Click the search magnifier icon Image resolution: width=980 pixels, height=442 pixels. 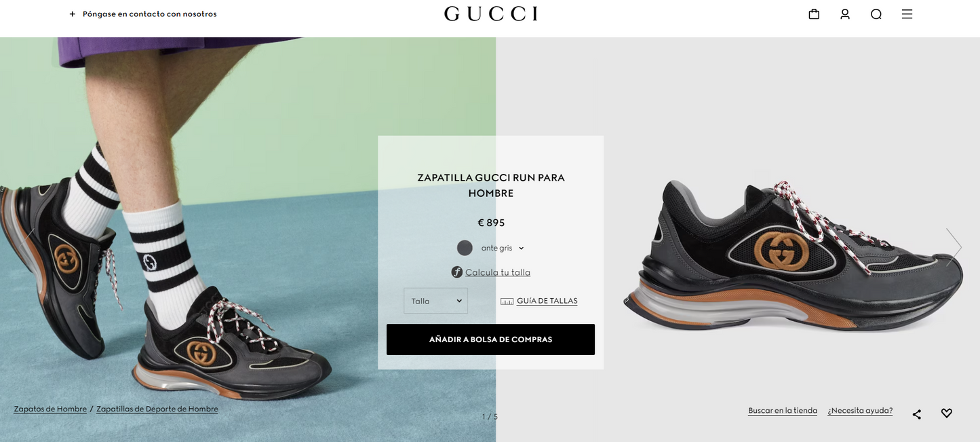pyautogui.click(x=876, y=14)
